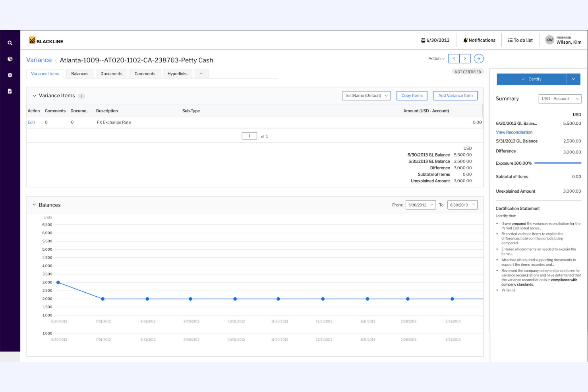The width and height of the screenshot is (588, 392).
Task: Click the BlackLine logo in the header
Action: 46,40
